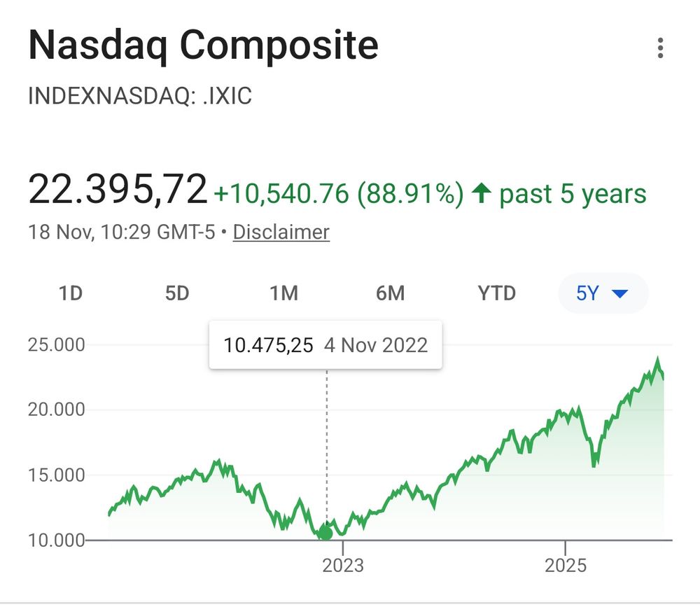Open the Disclaimer link
Viewport: 700px width, 614px height.
click(281, 232)
